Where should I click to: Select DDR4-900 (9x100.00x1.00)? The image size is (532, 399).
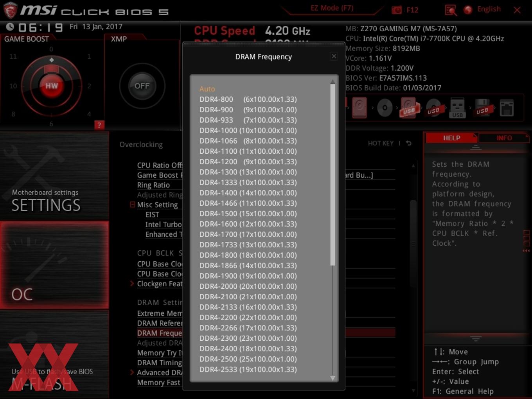click(x=248, y=110)
